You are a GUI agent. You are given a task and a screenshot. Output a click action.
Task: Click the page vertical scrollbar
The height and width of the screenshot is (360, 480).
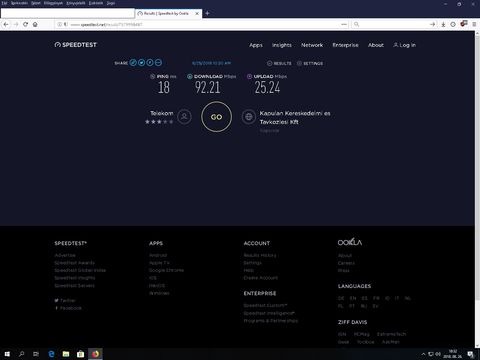point(477,167)
